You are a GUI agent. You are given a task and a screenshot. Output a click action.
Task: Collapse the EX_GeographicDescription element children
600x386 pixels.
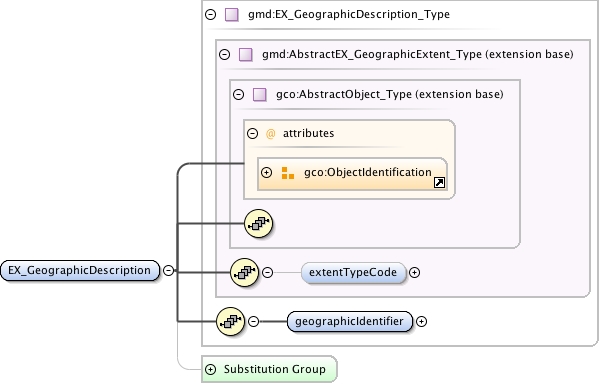coord(168,270)
